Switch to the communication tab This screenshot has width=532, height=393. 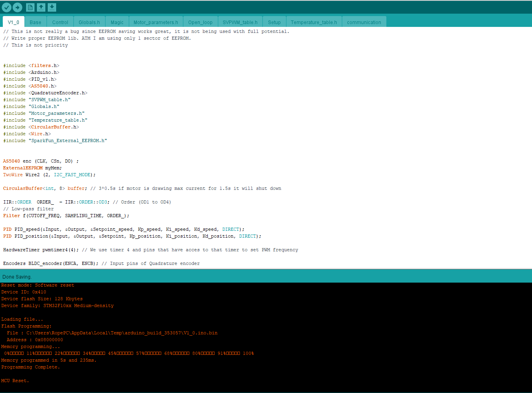click(x=364, y=22)
